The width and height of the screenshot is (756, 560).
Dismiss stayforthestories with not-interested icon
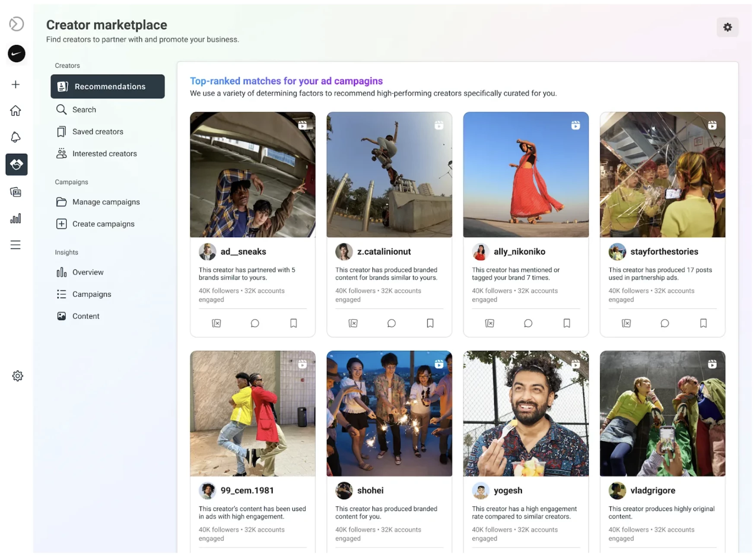click(x=626, y=323)
